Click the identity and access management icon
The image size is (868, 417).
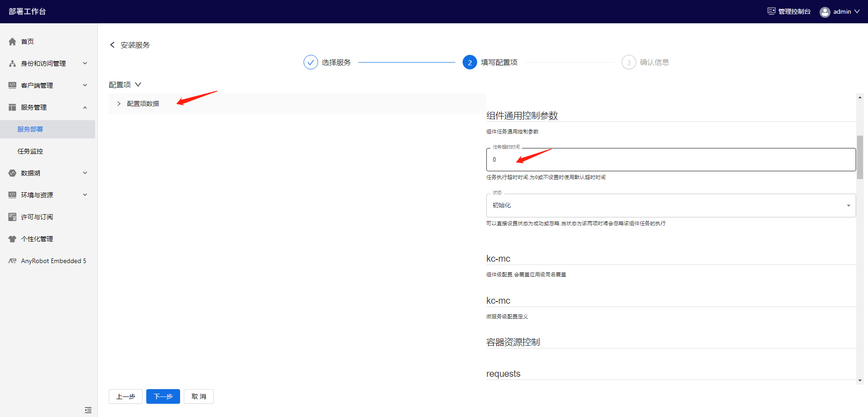(12, 63)
